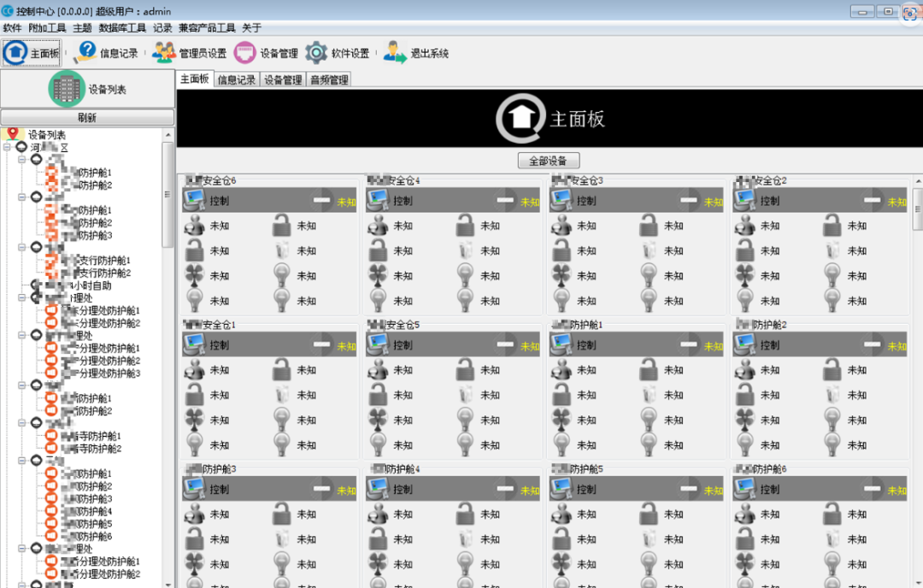Click the fan icon in the 安全仓2 card
The width and height of the screenshot is (923, 588).
point(744,275)
